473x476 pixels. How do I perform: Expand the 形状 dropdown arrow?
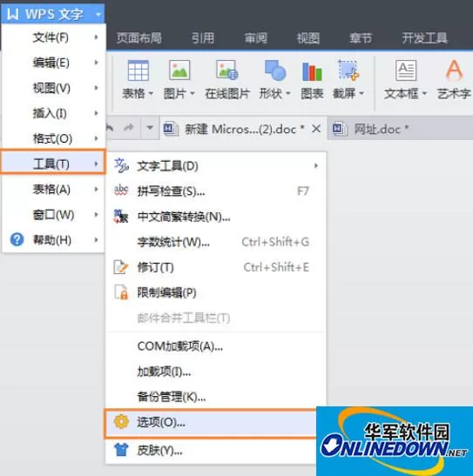[288, 93]
